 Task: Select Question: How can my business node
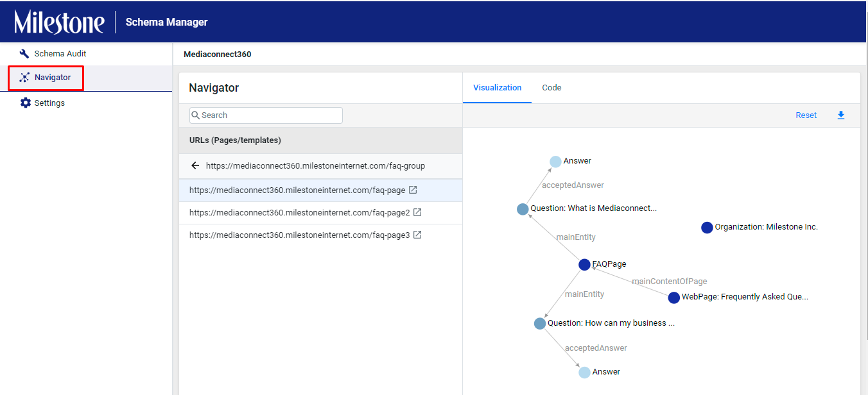[x=540, y=324]
